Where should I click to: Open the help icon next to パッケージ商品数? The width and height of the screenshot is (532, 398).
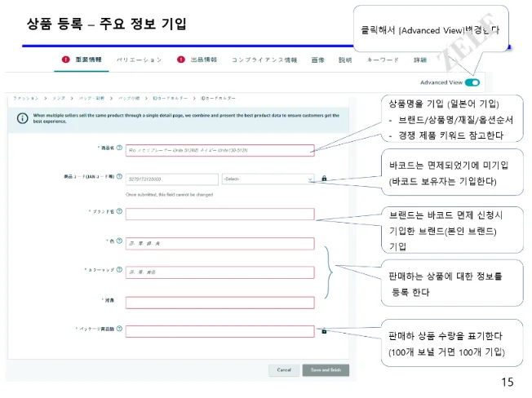click(x=119, y=329)
